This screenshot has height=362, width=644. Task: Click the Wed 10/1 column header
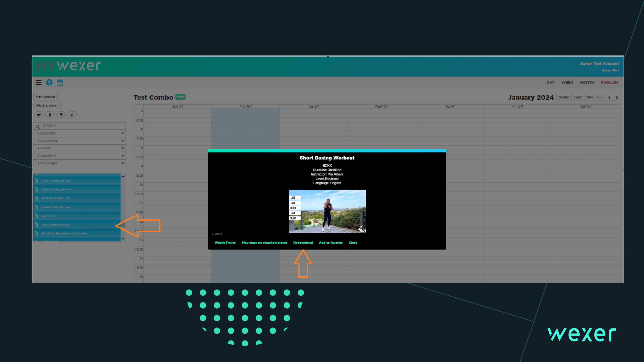382,106
